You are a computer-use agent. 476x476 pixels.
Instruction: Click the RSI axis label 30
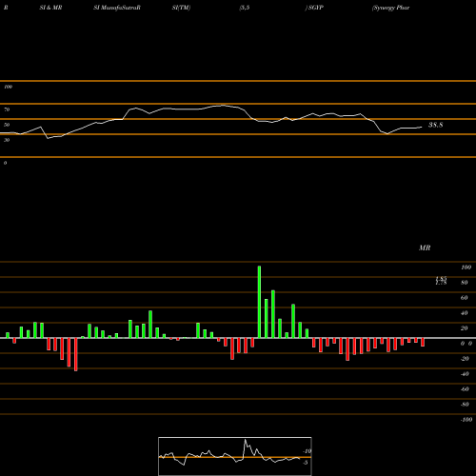tap(7, 140)
